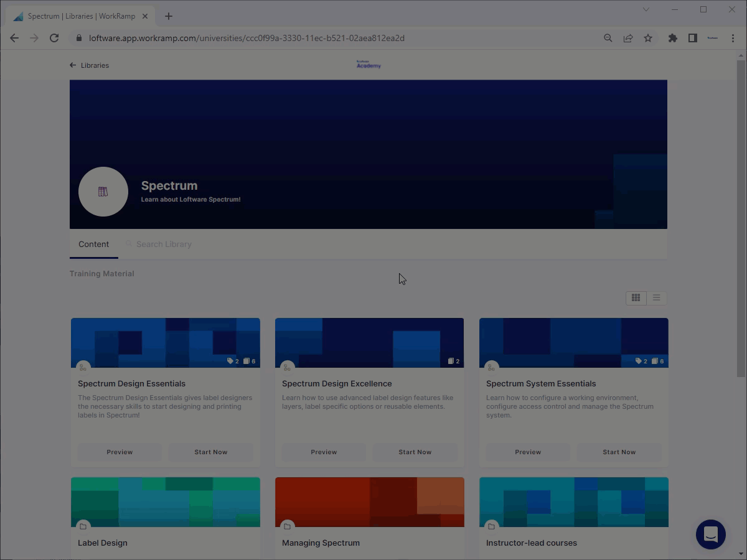Click the Spectrum library round avatar icon
This screenshot has height=560, width=747.
(x=103, y=192)
